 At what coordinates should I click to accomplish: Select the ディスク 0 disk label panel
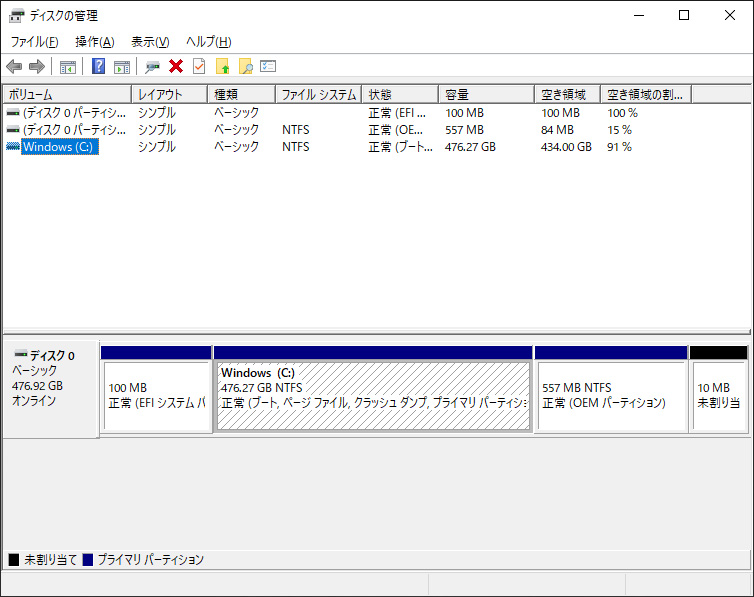[50, 389]
